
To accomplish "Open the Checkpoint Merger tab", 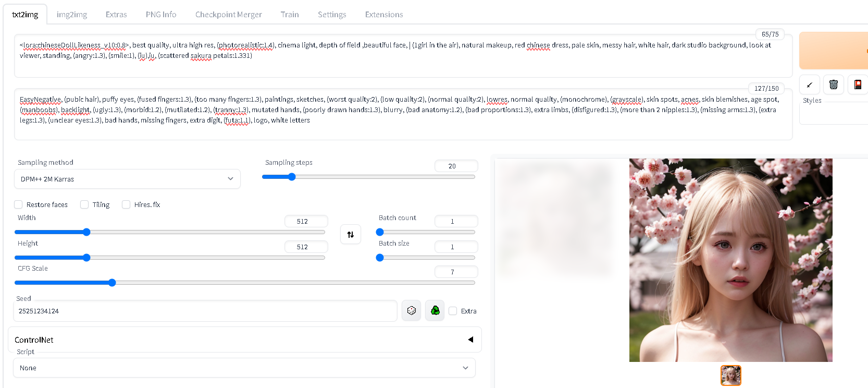I will [x=229, y=15].
